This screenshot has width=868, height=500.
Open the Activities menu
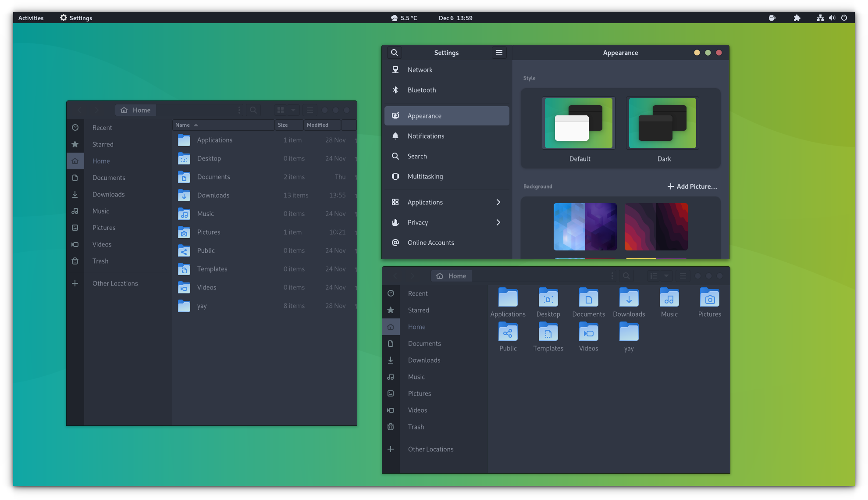pos(31,18)
